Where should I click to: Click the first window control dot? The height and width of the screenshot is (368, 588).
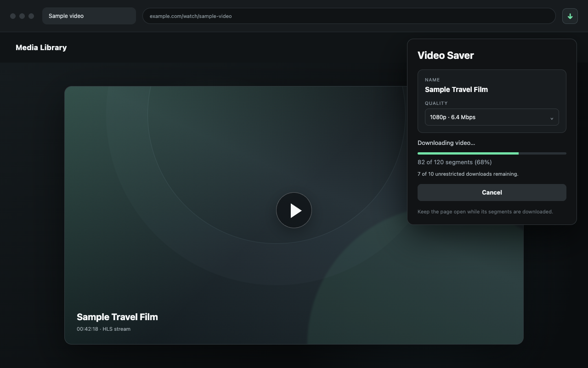13,16
